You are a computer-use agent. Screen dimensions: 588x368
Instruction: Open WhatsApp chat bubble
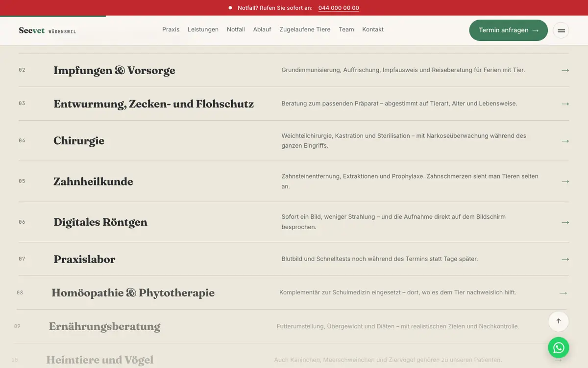[x=559, y=348]
